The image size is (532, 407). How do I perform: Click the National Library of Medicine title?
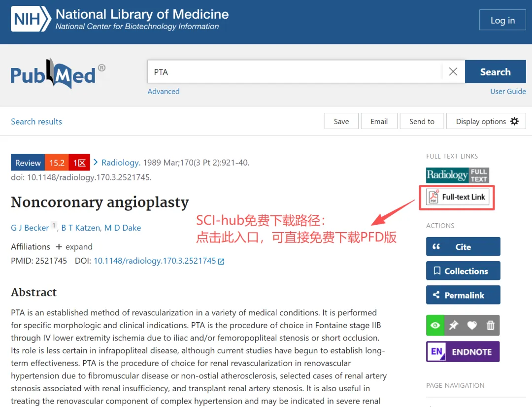pyautogui.click(x=142, y=14)
